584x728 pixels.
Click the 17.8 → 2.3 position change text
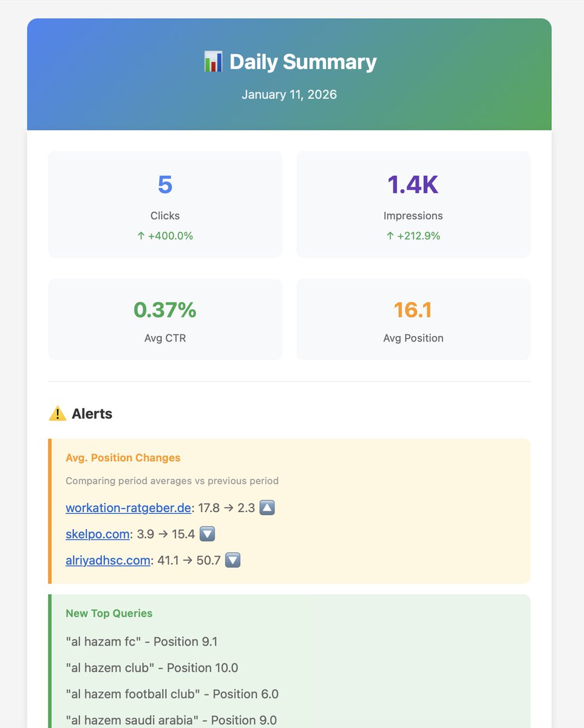coord(226,508)
